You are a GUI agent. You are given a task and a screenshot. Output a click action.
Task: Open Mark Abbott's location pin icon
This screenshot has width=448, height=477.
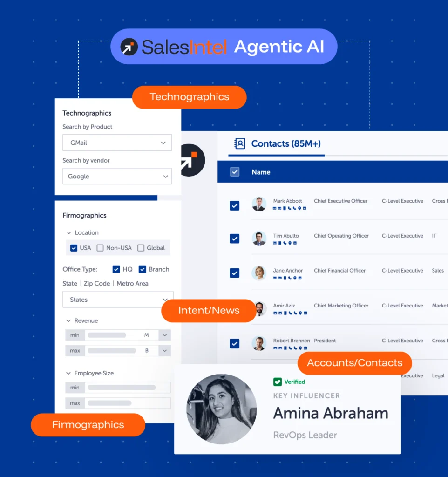[299, 208]
